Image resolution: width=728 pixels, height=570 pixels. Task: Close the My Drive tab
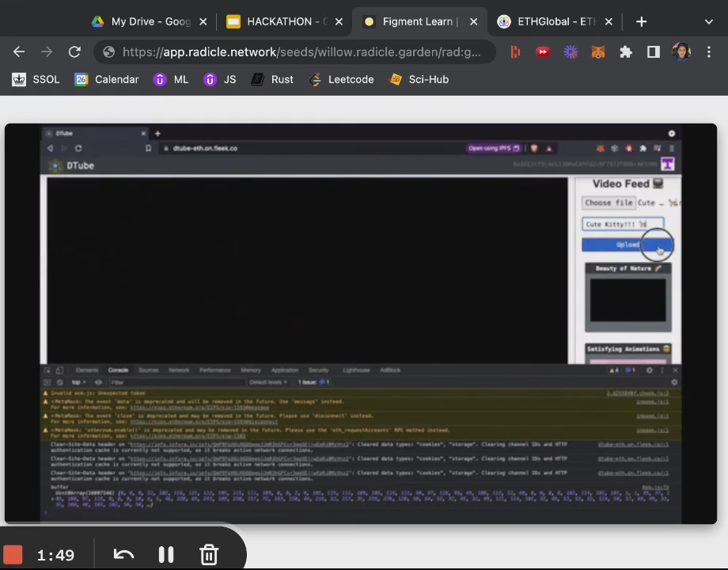pos(203,22)
